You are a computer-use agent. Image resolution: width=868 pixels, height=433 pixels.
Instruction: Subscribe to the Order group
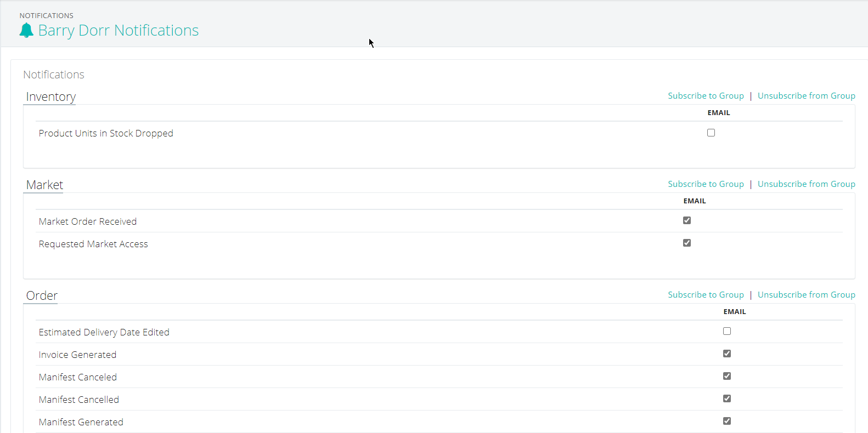tap(706, 295)
